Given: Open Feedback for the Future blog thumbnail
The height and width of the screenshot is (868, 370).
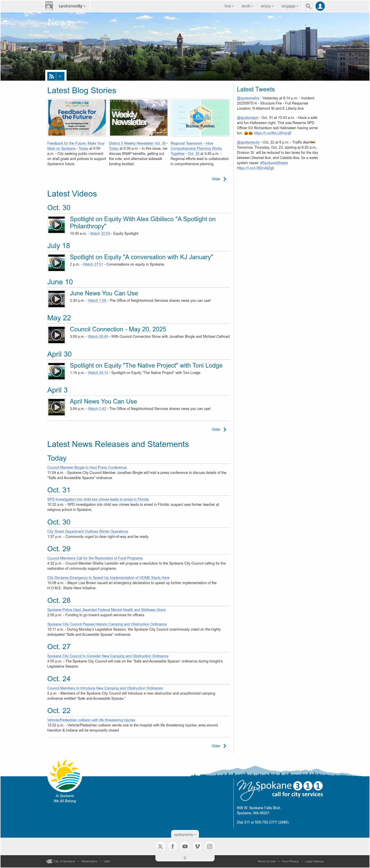Looking at the screenshot, I should point(77,118).
